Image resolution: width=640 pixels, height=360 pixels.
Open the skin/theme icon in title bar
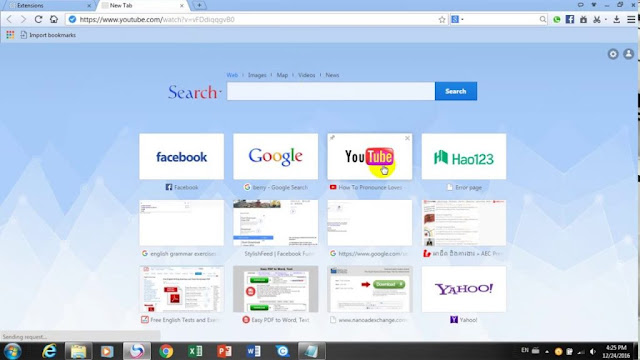(593, 5)
